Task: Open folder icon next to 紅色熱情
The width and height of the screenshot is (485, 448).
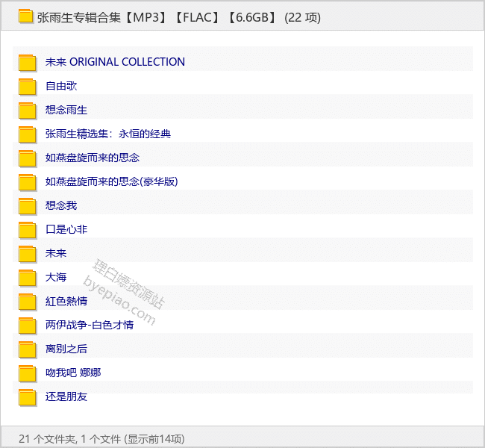Action: coord(27,302)
